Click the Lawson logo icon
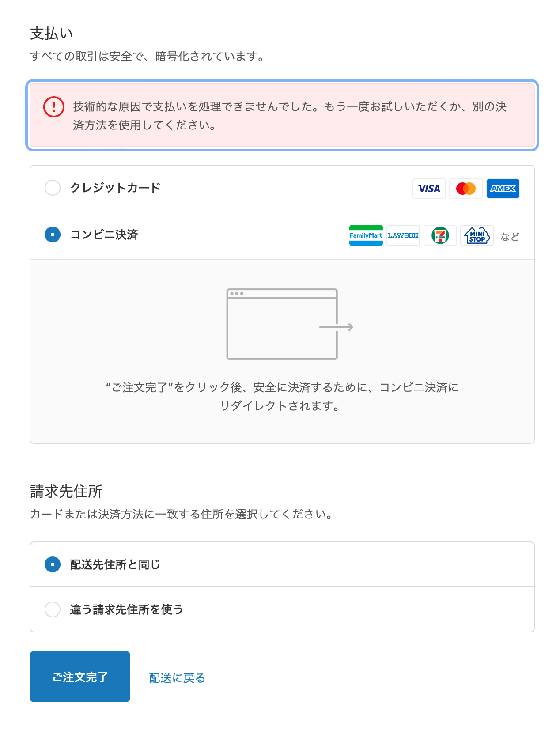The width and height of the screenshot is (560, 734). (403, 235)
